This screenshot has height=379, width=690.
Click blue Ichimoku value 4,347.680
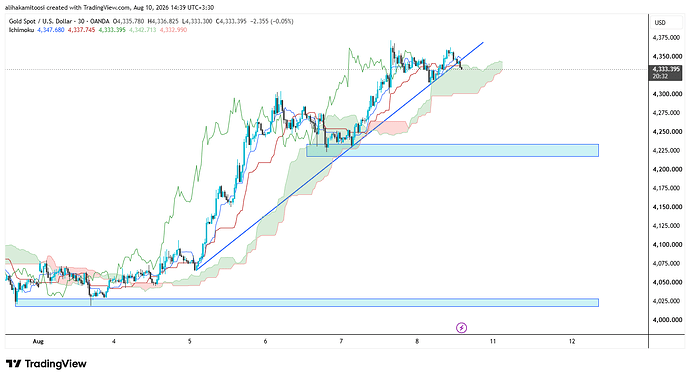click(x=51, y=30)
